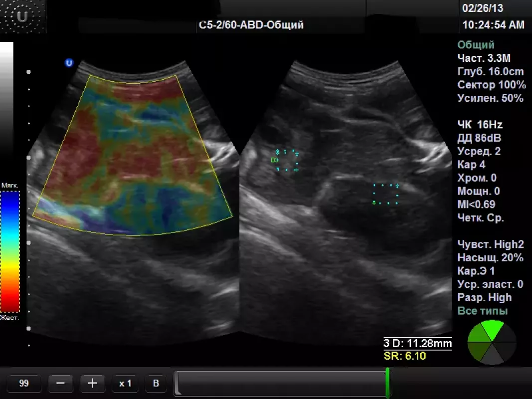Click the blue U probe orientation marker
Viewport: 532px width, 399px height.
pos(69,63)
